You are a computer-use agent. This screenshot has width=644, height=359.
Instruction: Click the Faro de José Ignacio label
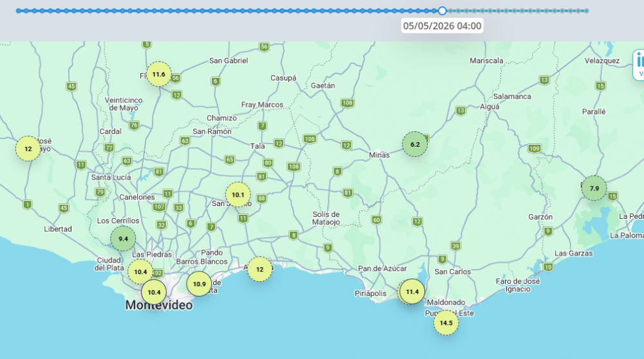coord(518,285)
